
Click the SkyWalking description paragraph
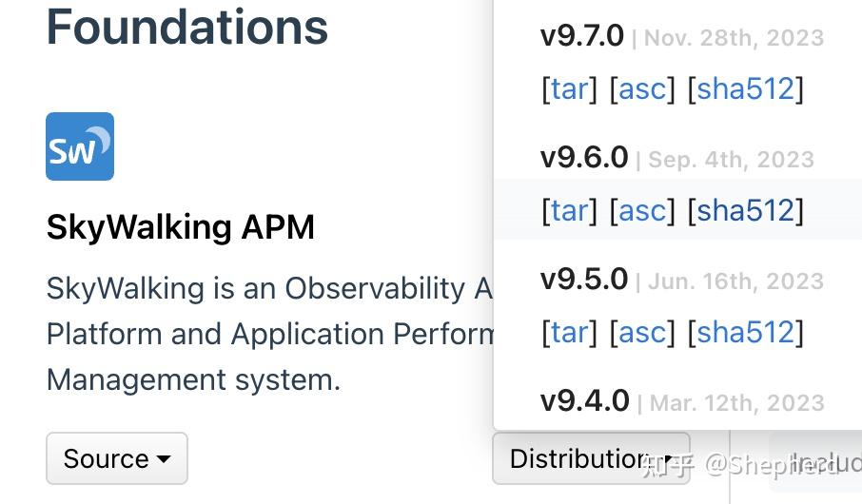[269, 334]
